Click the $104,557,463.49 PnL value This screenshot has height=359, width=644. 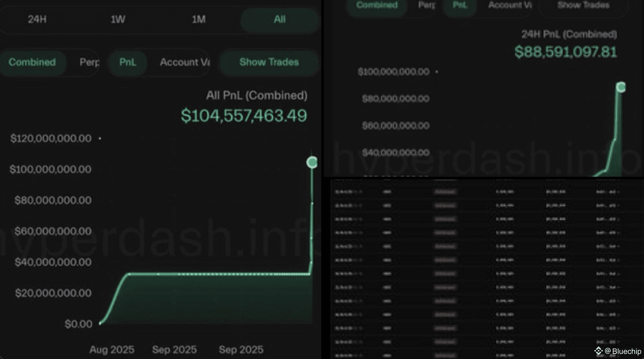point(244,116)
